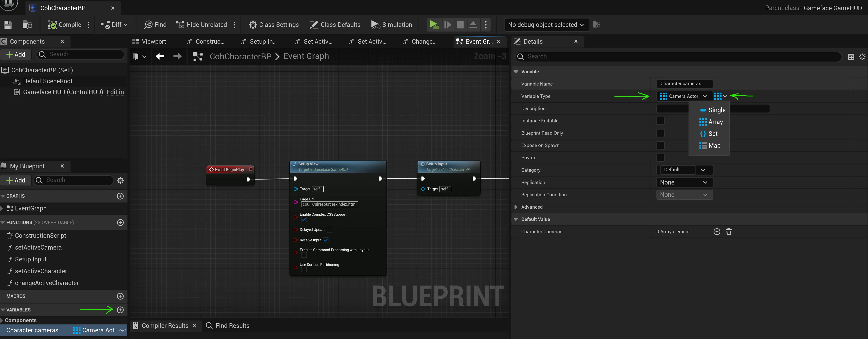
Task: Open My Blueprint settings gear
Action: 120,180
